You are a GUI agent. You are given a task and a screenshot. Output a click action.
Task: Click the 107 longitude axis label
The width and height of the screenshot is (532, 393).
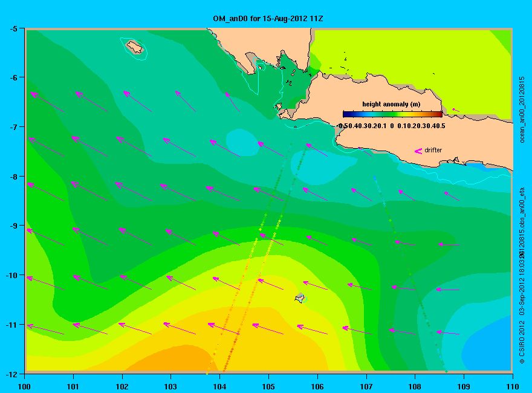click(366, 386)
